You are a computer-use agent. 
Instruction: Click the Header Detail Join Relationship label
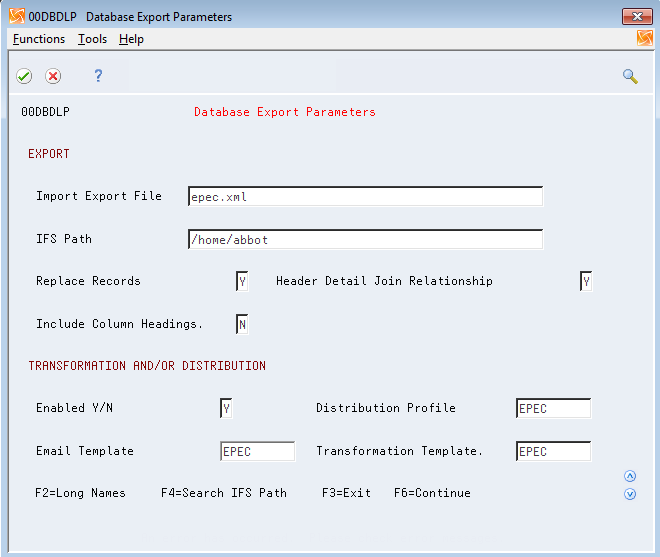(384, 281)
